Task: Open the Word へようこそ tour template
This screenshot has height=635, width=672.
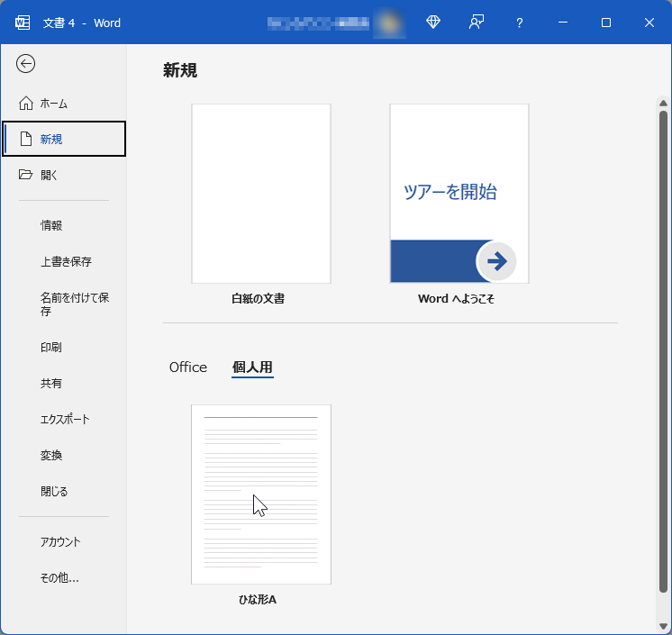Action: [459, 194]
